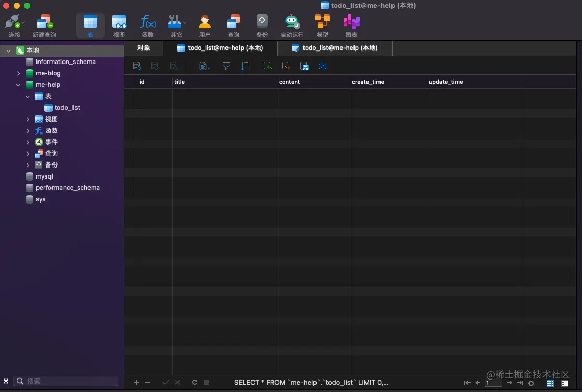Expand the 视图 views folder
The width and height of the screenshot is (582, 392).
click(28, 119)
